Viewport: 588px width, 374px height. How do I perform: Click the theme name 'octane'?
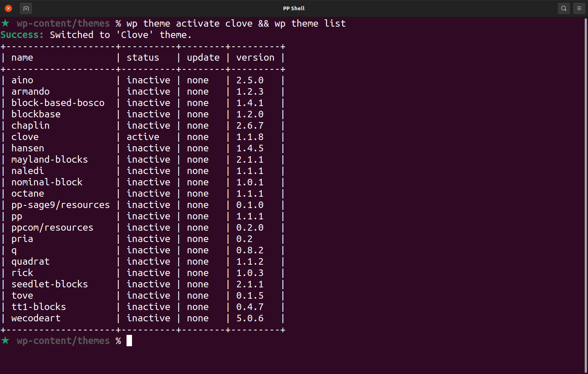[28, 193]
